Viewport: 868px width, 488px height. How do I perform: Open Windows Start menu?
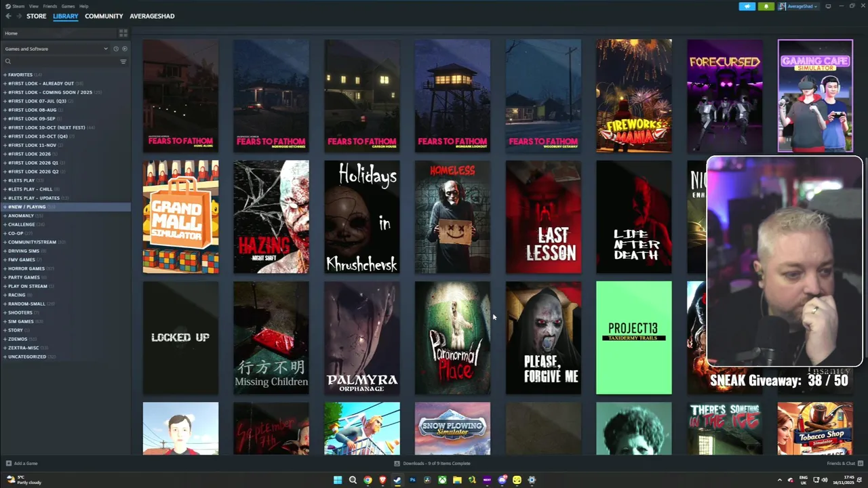(338, 480)
